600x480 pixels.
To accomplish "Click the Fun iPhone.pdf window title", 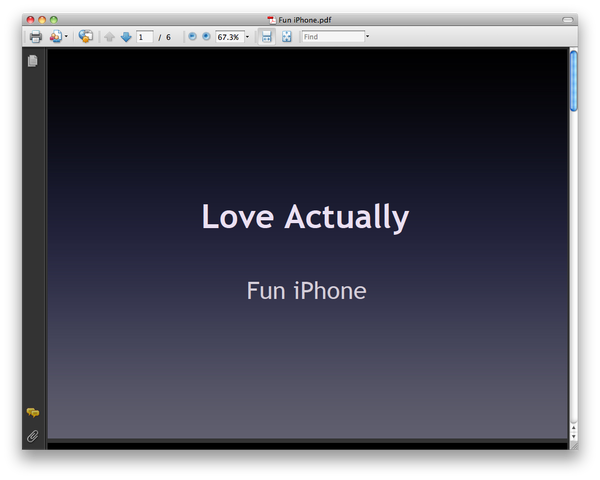I will tap(305, 20).
